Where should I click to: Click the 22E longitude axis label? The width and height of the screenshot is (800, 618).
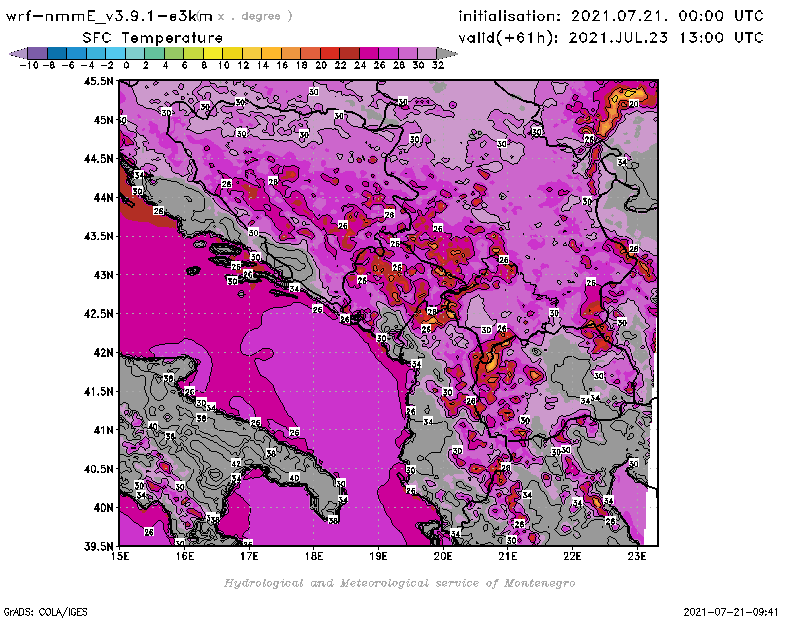[x=572, y=556]
